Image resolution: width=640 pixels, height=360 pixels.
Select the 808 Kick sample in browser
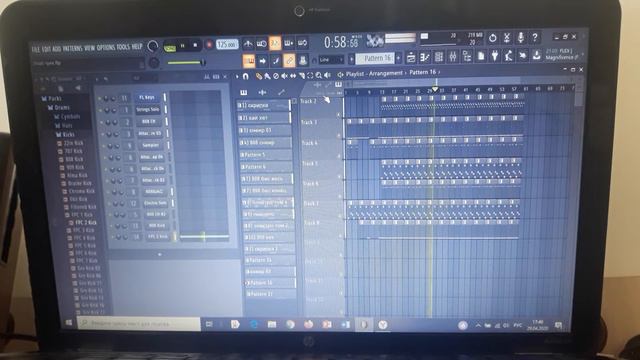72,159
